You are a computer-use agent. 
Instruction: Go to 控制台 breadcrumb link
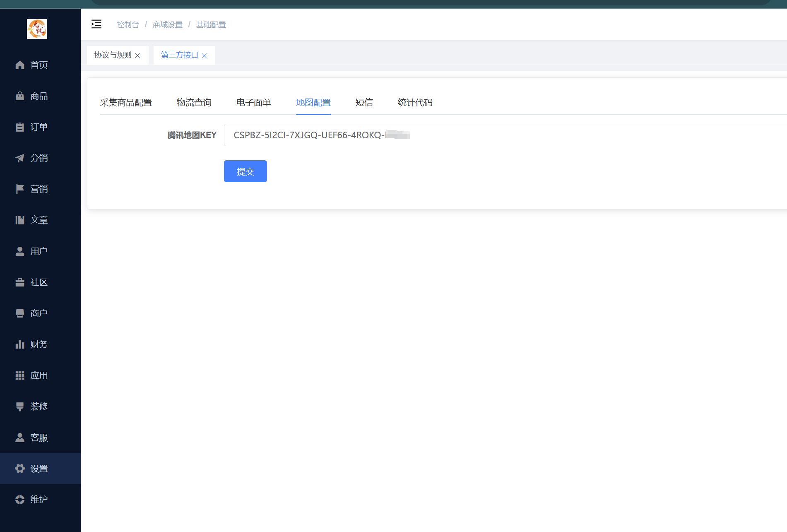(128, 25)
